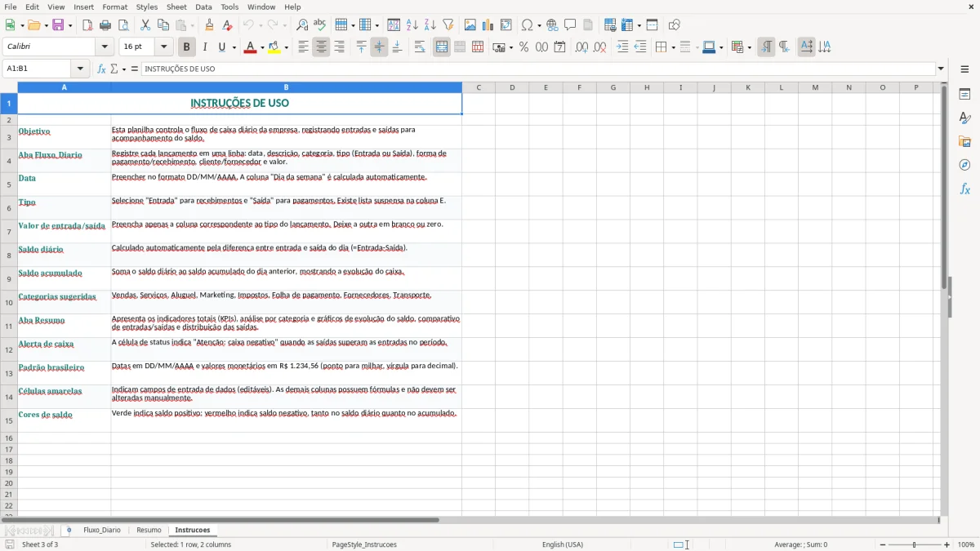Select the Clone Formatting paintbrush
Viewport: 980px width, 551px height.
coord(210,25)
